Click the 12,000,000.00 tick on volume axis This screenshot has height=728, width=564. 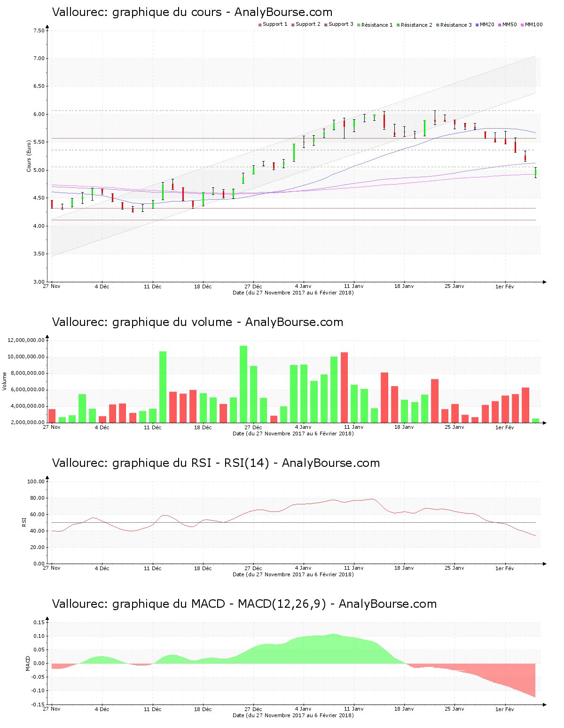26,341
